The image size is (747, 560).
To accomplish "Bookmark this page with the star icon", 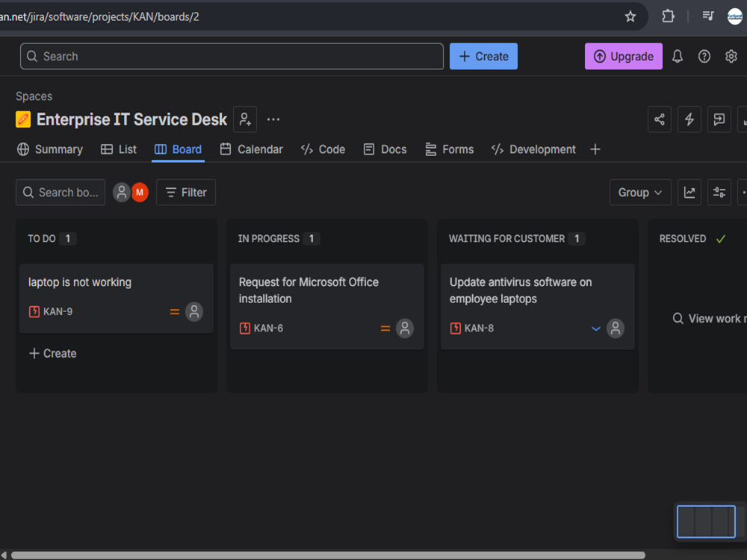I will pyautogui.click(x=630, y=16).
